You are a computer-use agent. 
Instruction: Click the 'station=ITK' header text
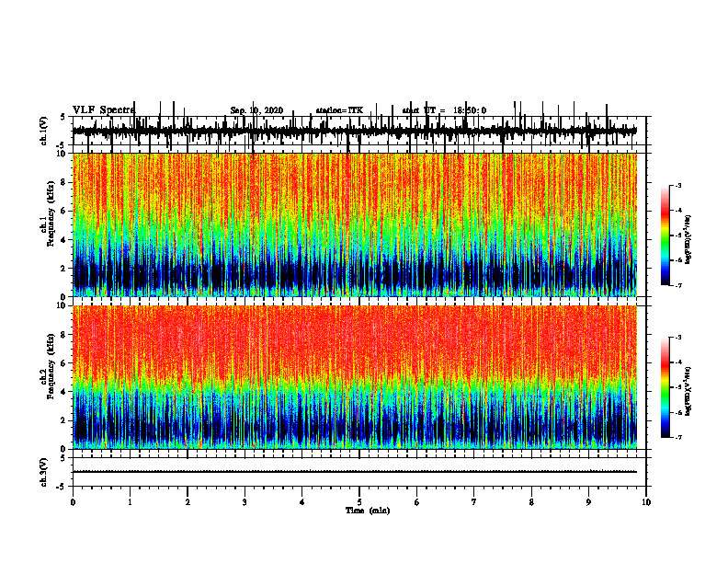(x=339, y=110)
